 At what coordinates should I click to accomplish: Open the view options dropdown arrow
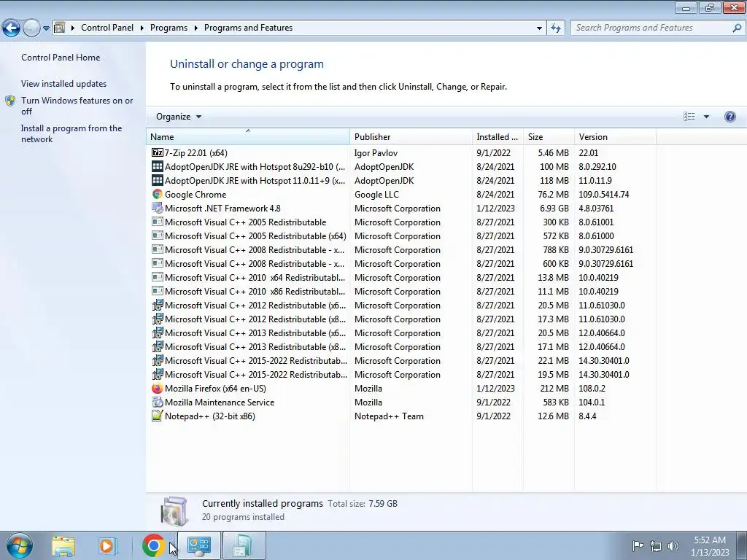(x=706, y=117)
